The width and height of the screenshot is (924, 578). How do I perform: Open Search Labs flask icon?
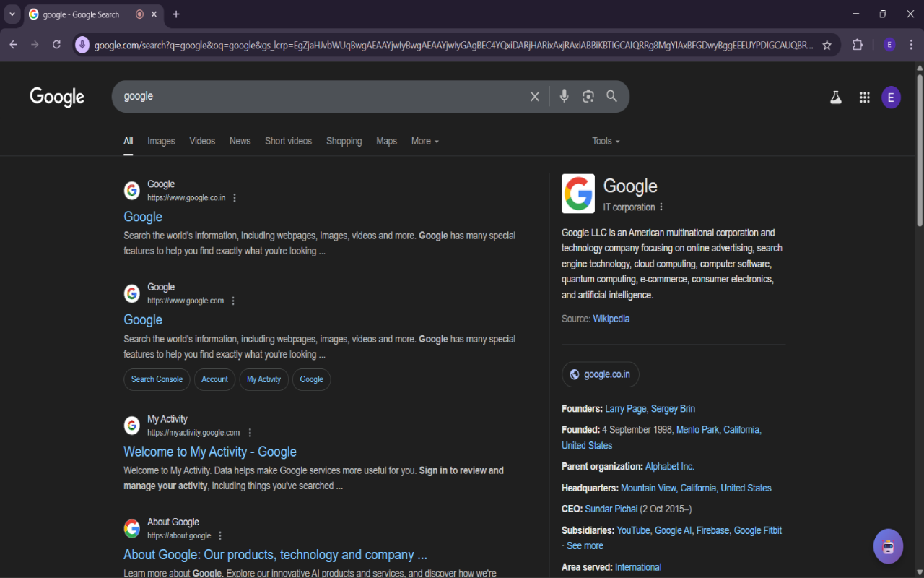(836, 98)
